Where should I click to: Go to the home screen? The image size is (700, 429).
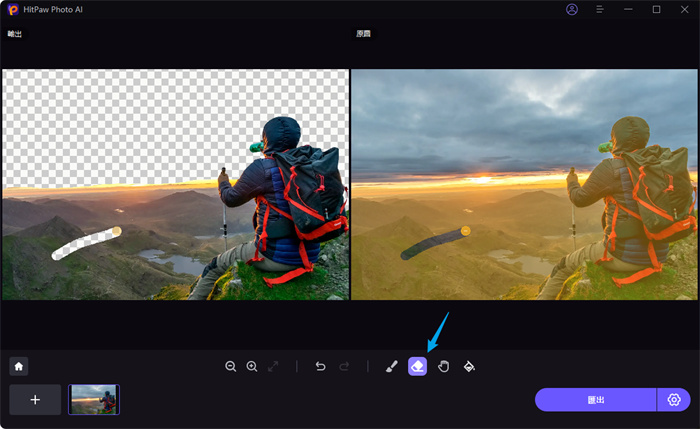tap(19, 367)
